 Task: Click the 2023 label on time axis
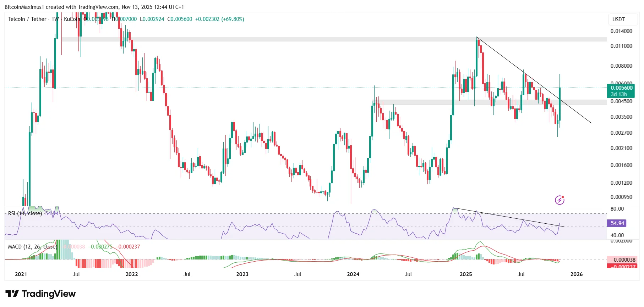pos(242,274)
